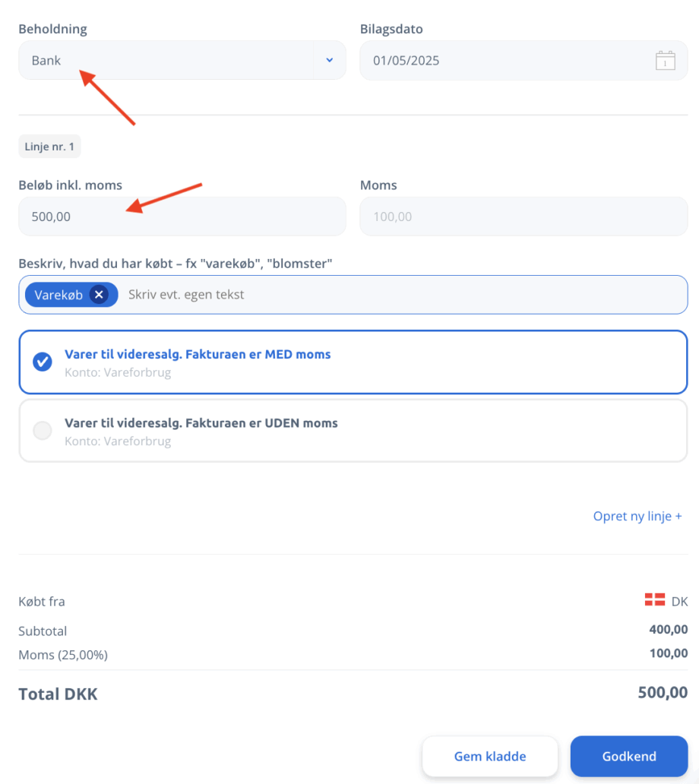699x784 pixels.
Task: Click the Beløb inkl. moms amount field
Action: click(x=182, y=217)
